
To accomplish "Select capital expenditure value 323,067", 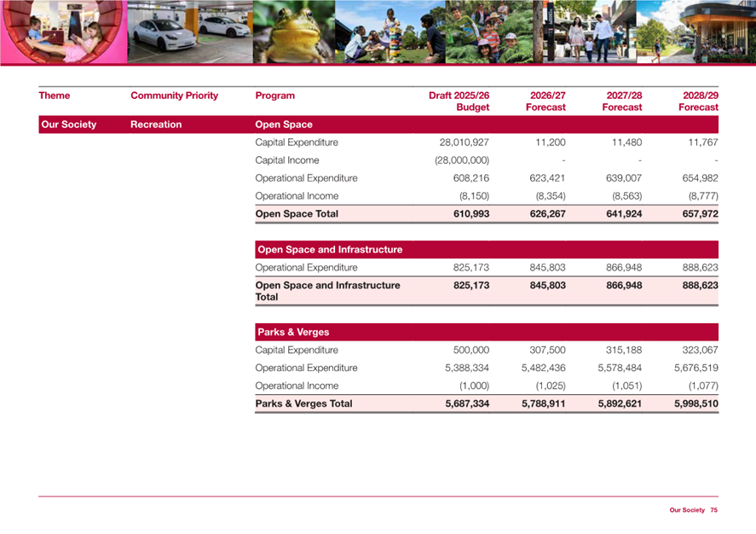I will (x=700, y=350).
